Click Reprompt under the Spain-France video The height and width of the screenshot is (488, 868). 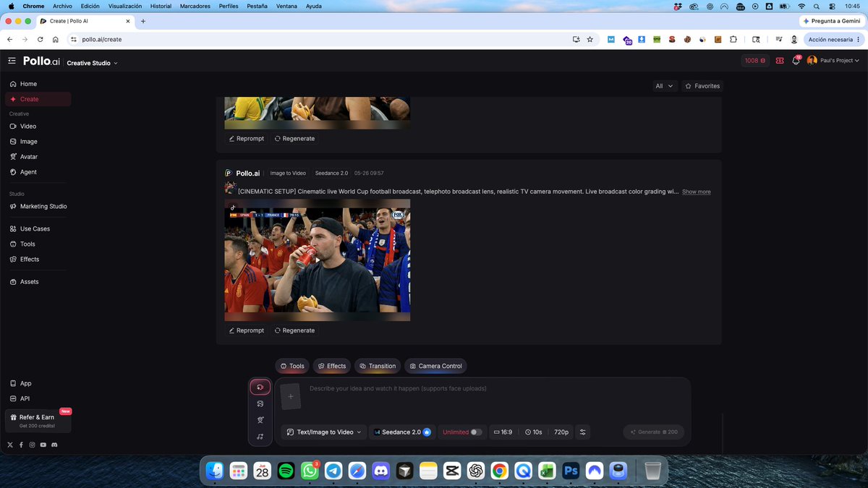click(x=247, y=330)
